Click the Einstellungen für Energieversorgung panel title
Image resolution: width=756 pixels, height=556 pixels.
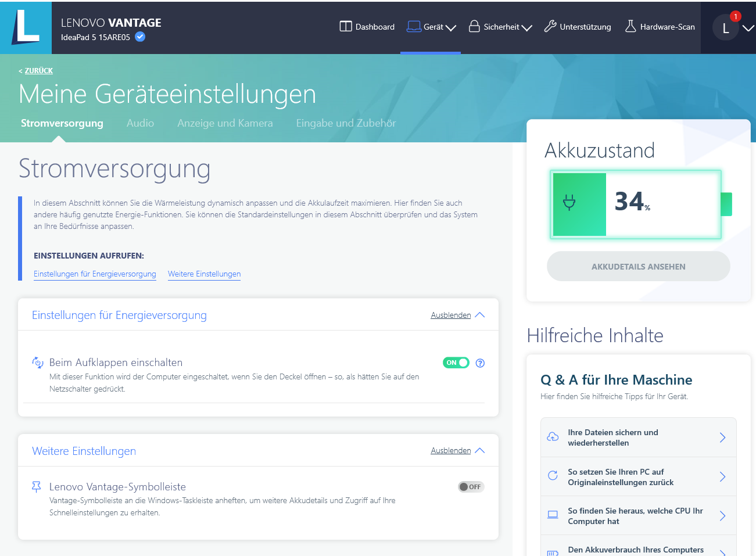[119, 315]
